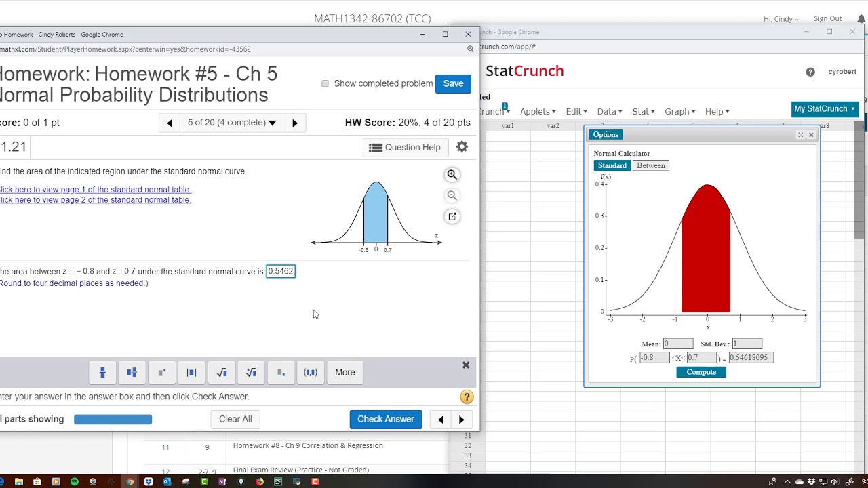Screen dimensions: 868x488
Task: Click the upper bound field with 0.7
Action: coord(701,357)
